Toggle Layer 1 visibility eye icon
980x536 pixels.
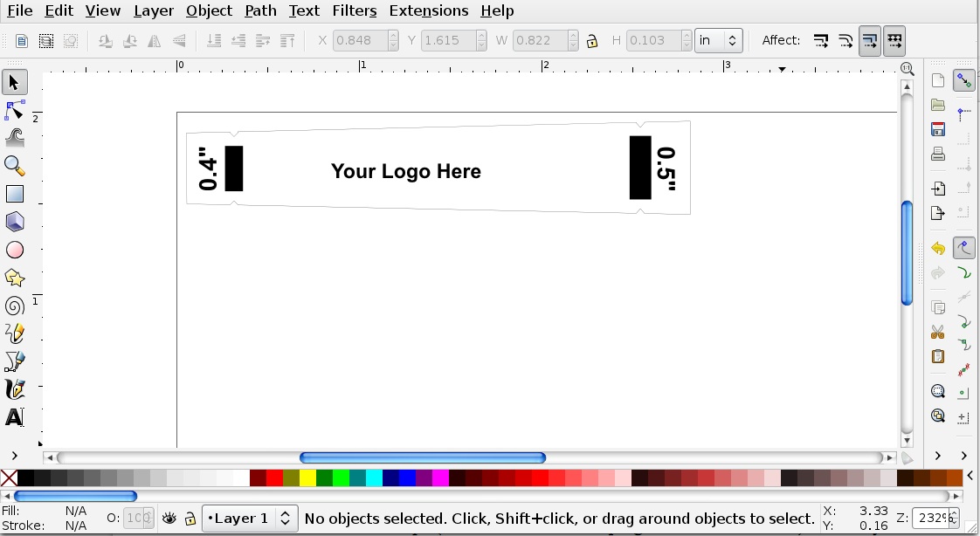coord(169,518)
